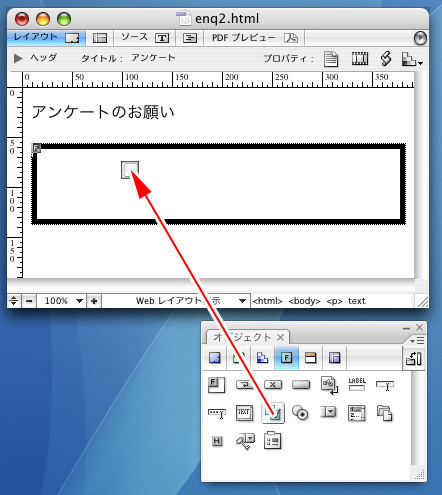
Task: Open the JavaScript editor icon
Action: click(386, 59)
